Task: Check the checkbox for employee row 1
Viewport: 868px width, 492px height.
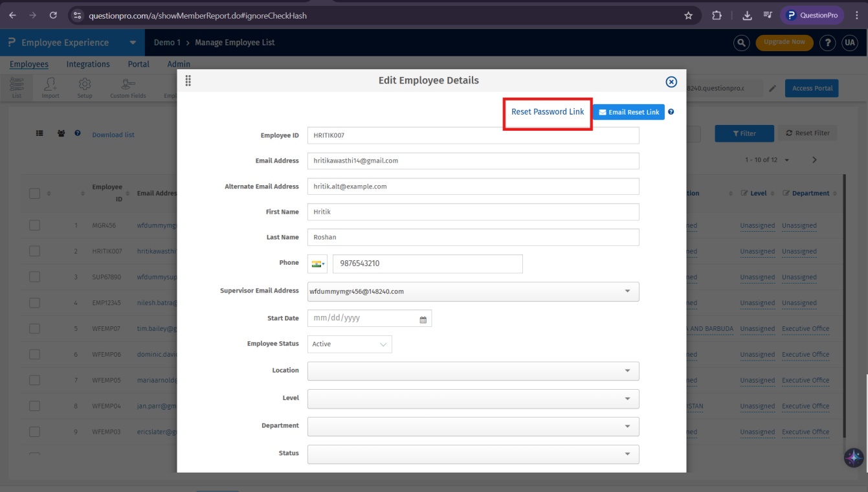Action: [x=35, y=225]
